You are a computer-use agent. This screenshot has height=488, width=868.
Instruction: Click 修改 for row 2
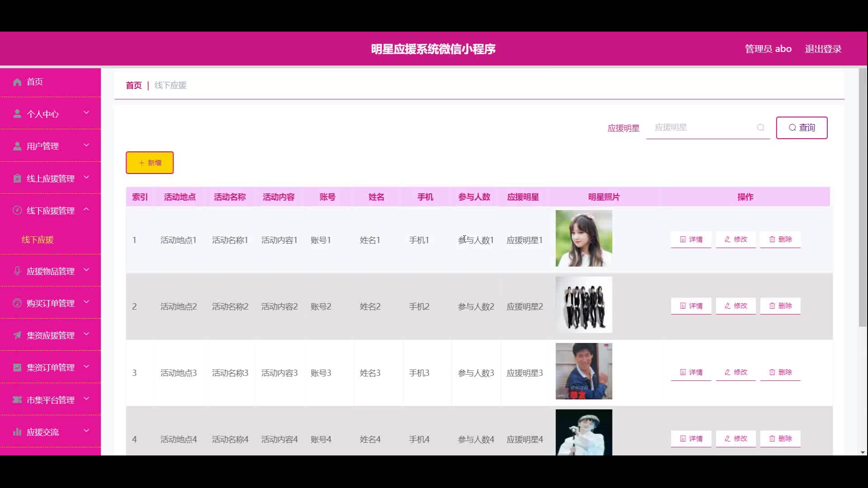click(736, 306)
